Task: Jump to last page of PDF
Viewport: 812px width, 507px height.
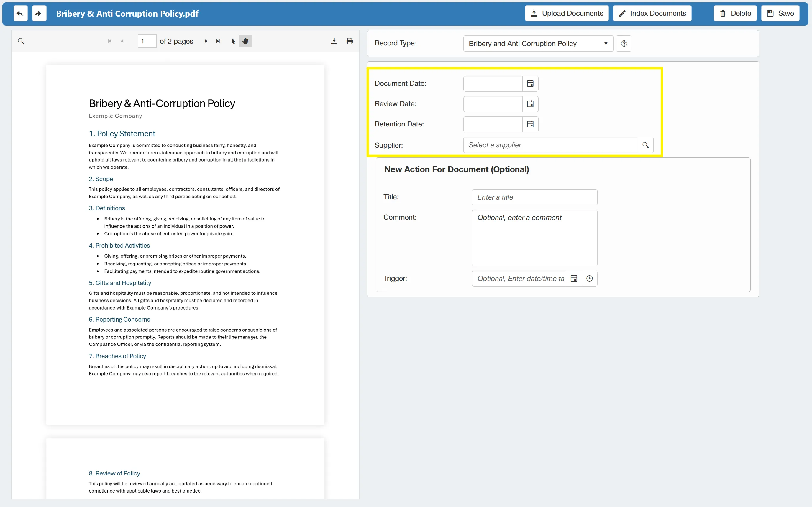Action: point(218,41)
